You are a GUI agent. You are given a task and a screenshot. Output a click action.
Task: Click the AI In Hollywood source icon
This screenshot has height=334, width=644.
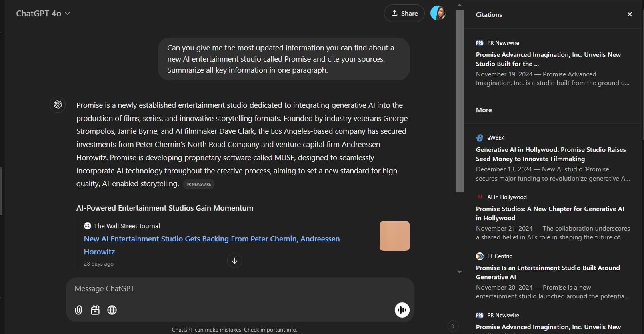click(480, 197)
